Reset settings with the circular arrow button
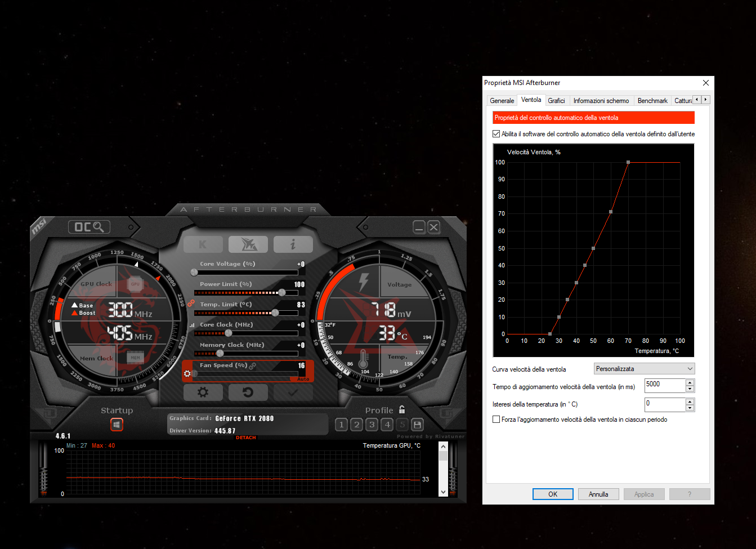This screenshot has width=756, height=549. 248,392
